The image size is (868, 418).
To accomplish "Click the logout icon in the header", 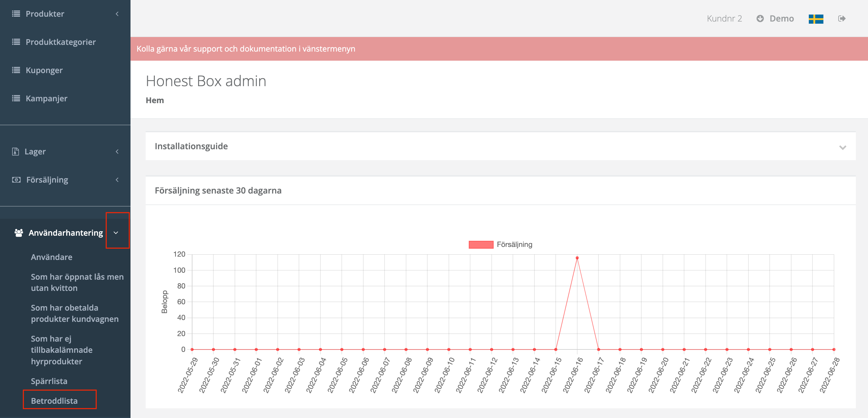I will 841,19.
